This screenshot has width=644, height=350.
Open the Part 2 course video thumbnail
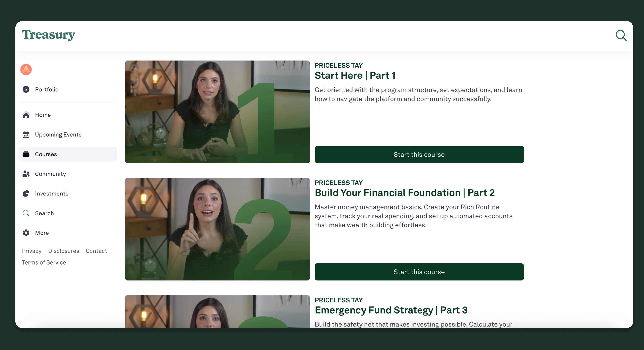[x=217, y=229]
